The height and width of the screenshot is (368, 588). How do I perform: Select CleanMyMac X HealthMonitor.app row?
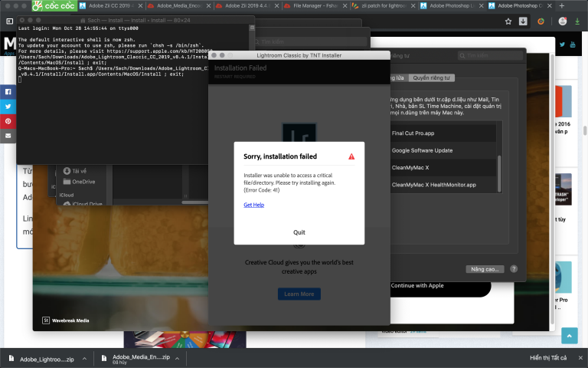tap(443, 185)
